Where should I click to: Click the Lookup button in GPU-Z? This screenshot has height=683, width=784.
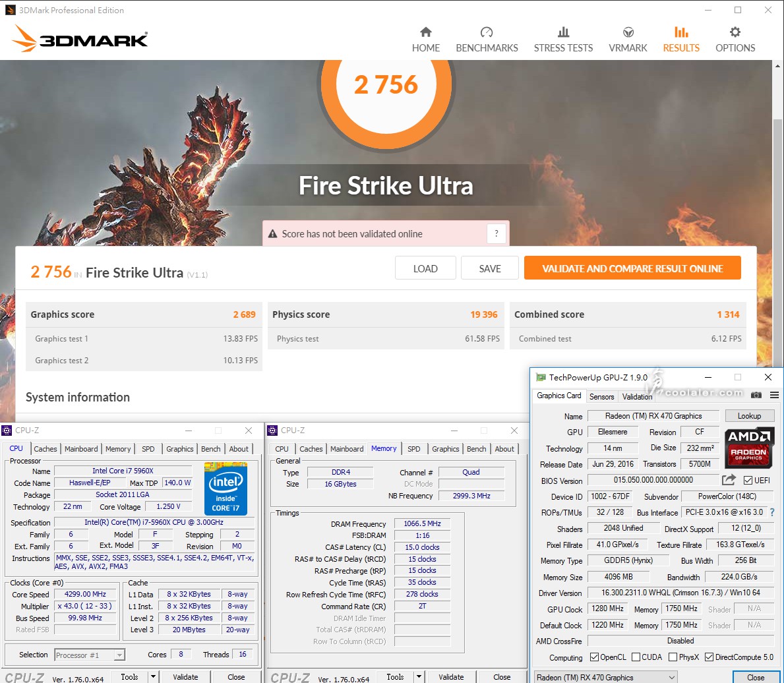pyautogui.click(x=749, y=416)
